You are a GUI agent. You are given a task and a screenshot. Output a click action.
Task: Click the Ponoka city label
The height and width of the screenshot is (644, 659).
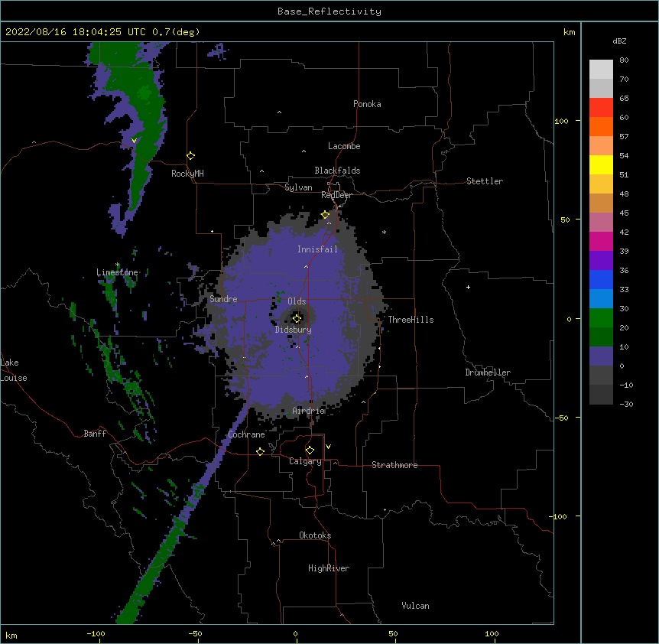367,104
